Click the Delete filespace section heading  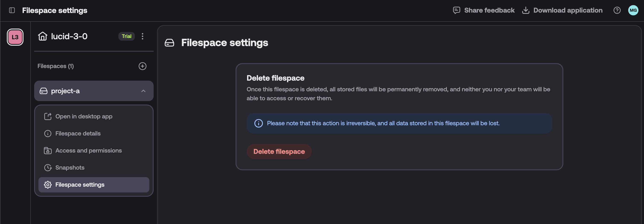tap(275, 78)
